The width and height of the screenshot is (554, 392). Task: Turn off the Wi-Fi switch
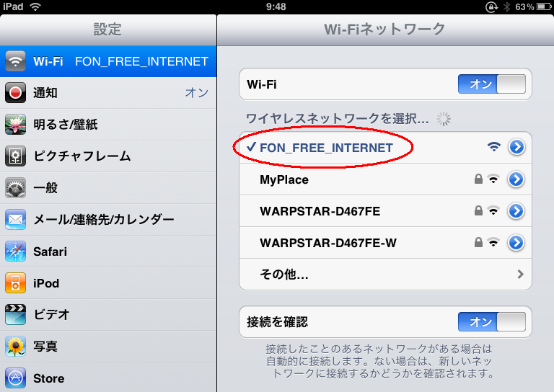[492, 84]
